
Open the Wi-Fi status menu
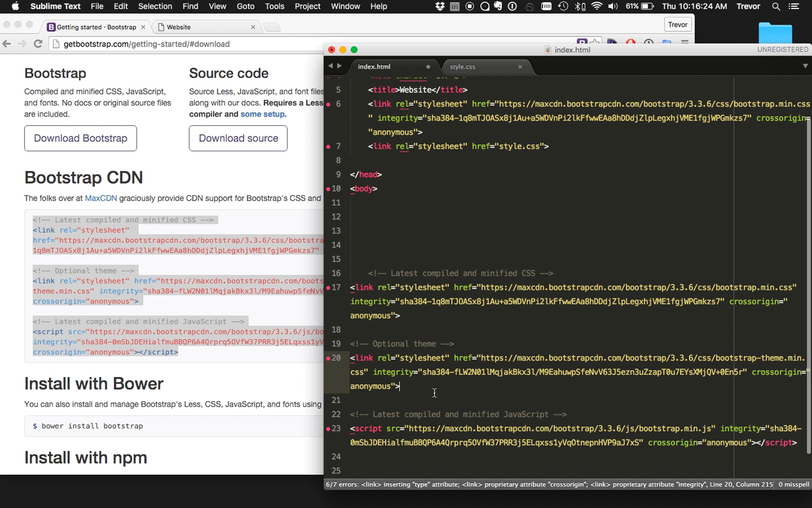click(596, 6)
